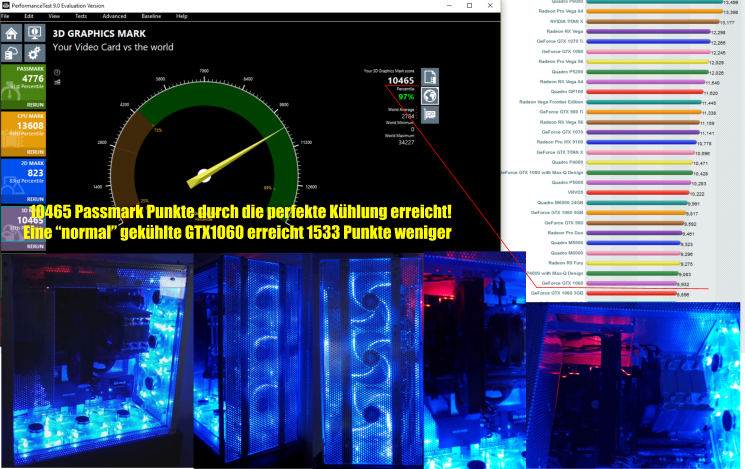Image resolution: width=745 pixels, height=469 pixels.
Task: Open the Edit menu
Action: coord(29,16)
